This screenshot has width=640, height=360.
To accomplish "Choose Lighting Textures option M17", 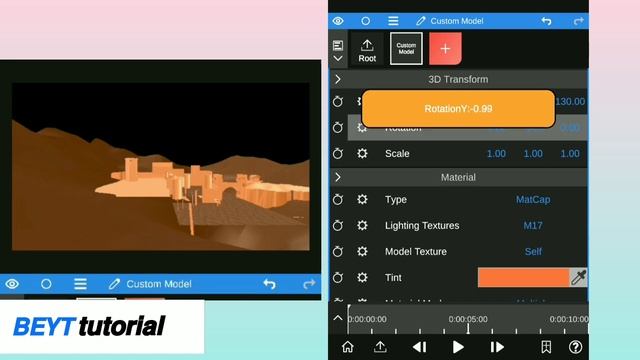I will (533, 225).
